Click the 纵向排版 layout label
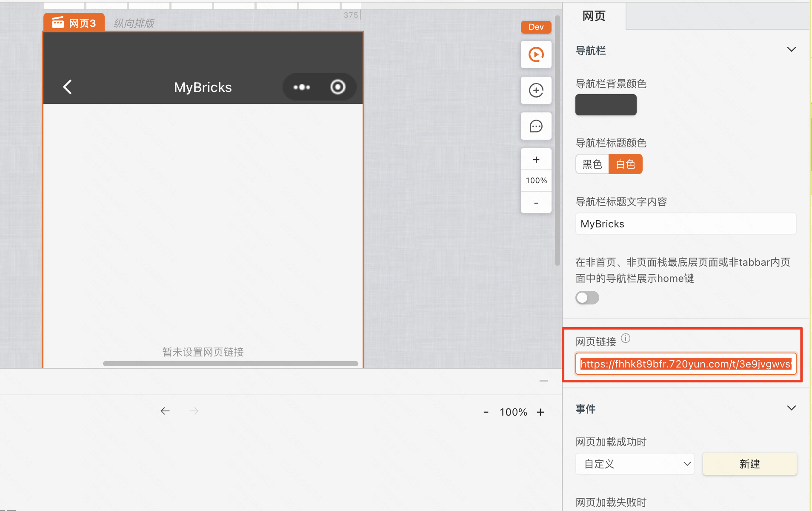Image resolution: width=812 pixels, height=511 pixels. click(134, 23)
